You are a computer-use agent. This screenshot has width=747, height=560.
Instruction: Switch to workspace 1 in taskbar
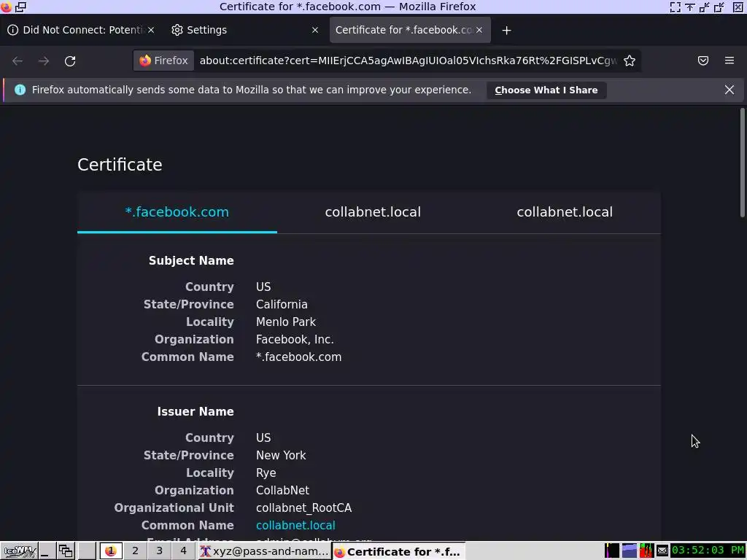tap(111, 551)
